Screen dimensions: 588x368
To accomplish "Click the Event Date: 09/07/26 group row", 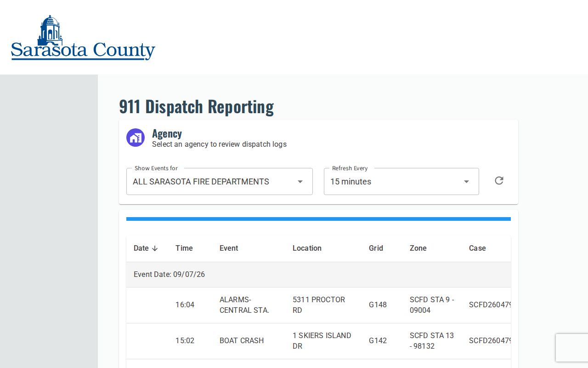I will tap(318, 275).
